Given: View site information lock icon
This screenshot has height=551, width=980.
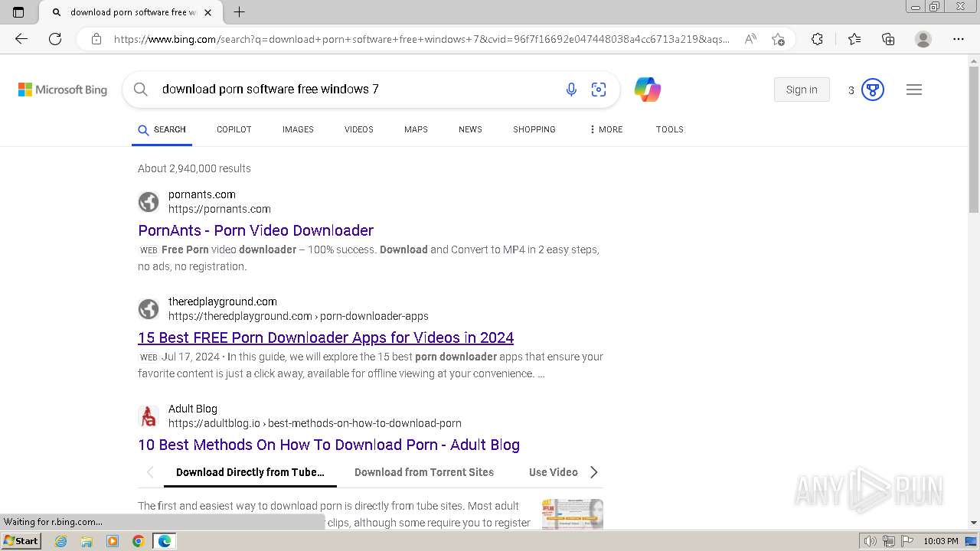Looking at the screenshot, I should (96, 39).
